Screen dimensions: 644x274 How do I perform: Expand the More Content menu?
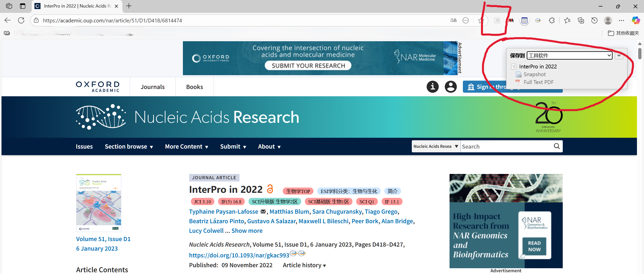187,147
